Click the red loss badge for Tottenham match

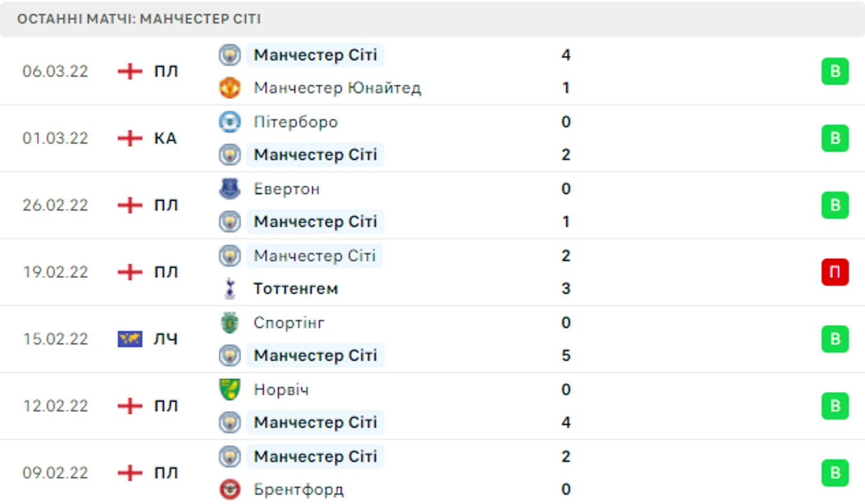coord(835,272)
